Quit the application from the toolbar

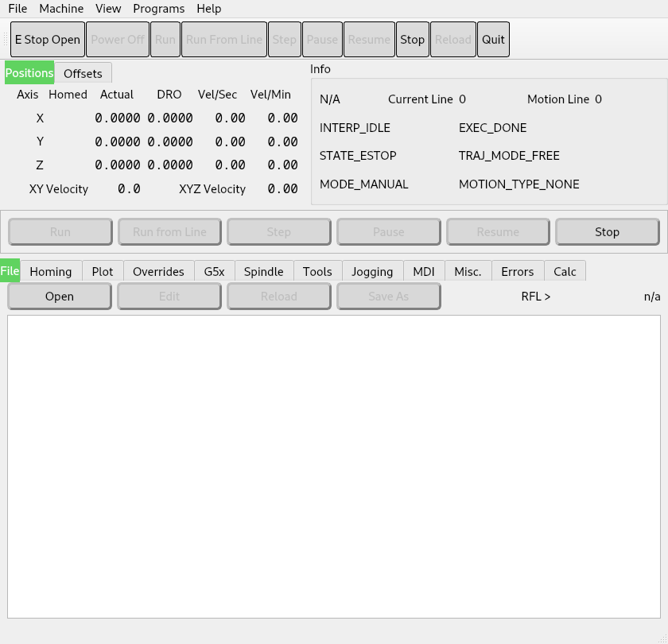493,39
